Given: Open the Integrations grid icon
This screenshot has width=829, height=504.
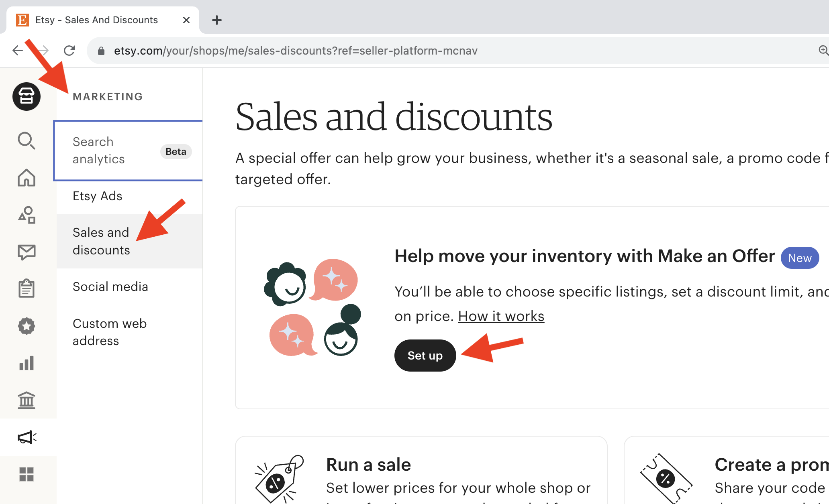Looking at the screenshot, I should coord(27,474).
